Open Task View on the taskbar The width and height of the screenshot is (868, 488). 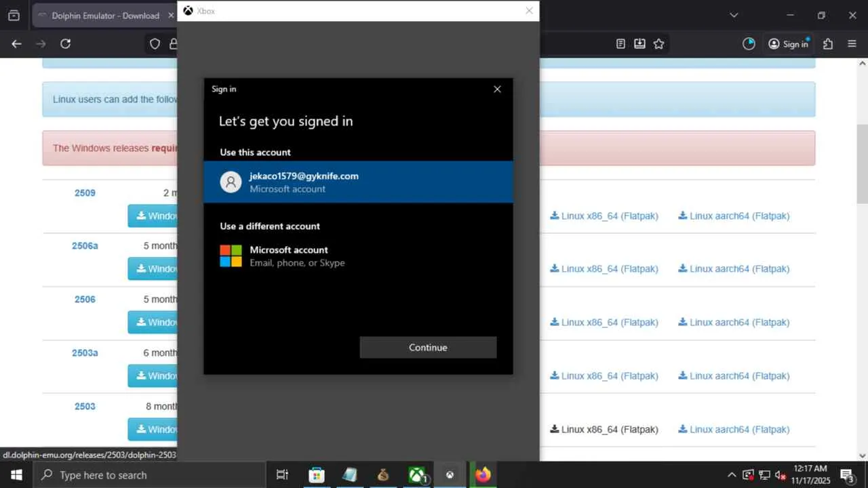coord(282,474)
